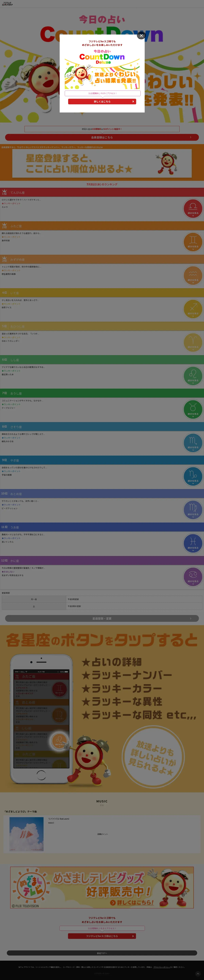Go to 番組TOPへ bar
Image resolution: width=204 pixels, height=980 pixels.
pos(102,953)
